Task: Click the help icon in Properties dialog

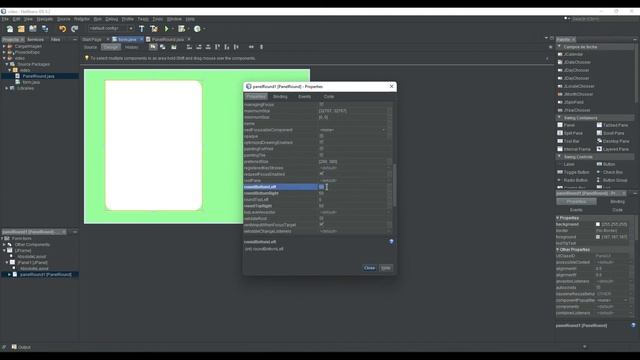Action: click(391, 242)
